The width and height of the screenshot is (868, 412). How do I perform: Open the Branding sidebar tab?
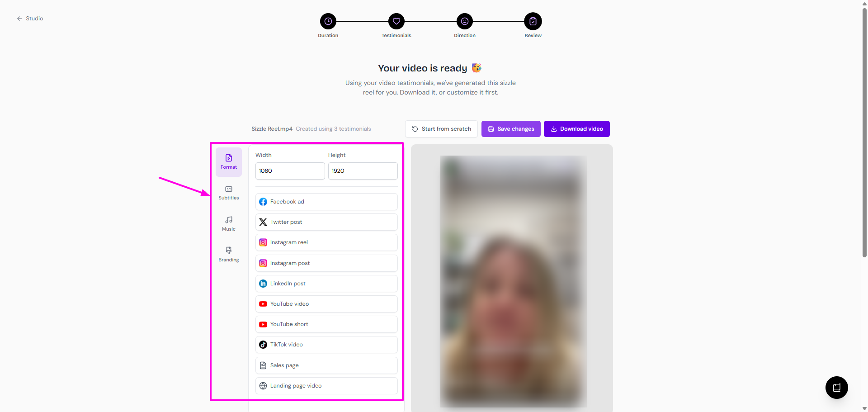coord(229,254)
